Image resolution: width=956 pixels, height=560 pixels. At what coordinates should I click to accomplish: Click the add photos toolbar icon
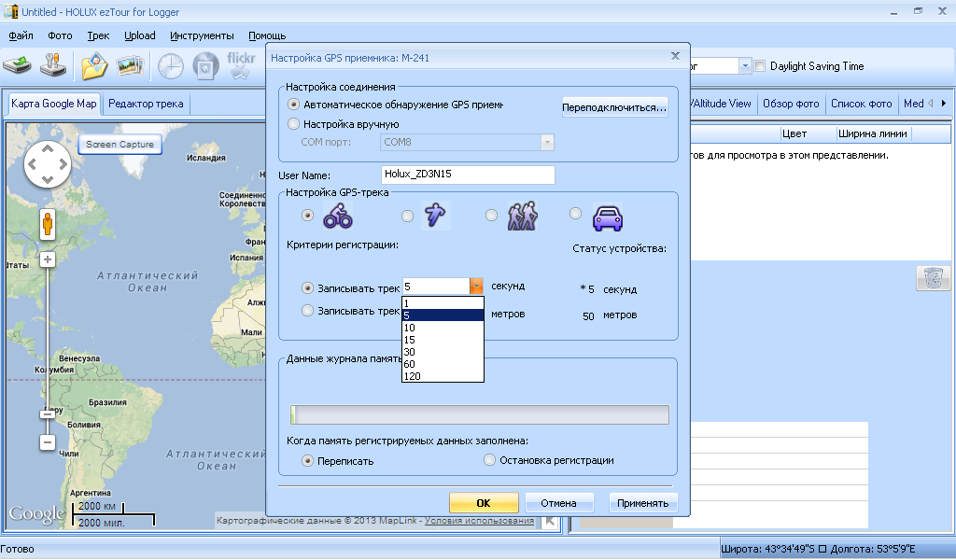point(129,65)
